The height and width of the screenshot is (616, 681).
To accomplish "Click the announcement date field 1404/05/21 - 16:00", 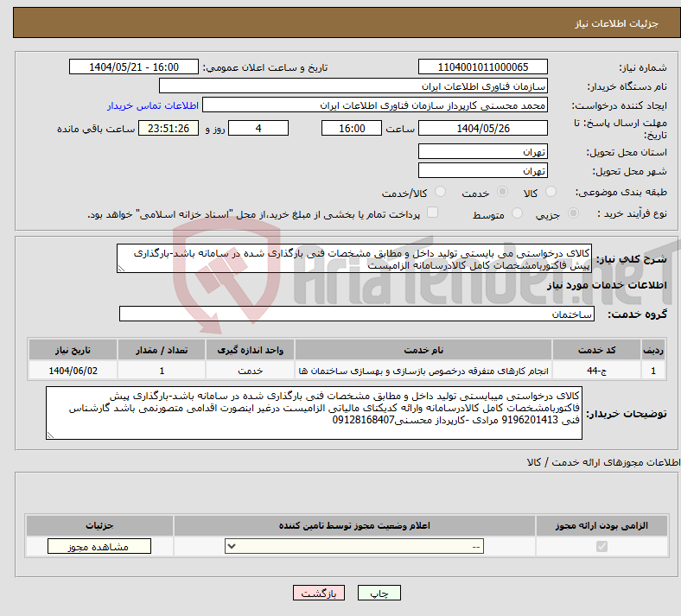I will tap(134, 67).
